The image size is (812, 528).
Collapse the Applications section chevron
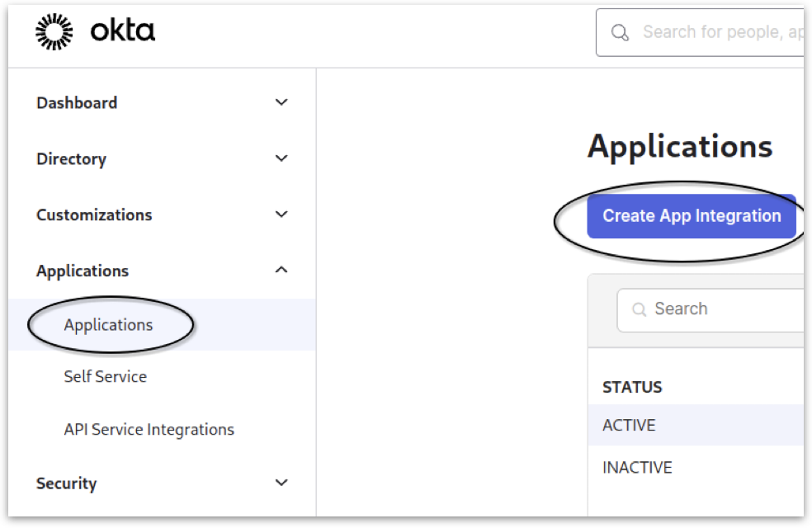281,270
